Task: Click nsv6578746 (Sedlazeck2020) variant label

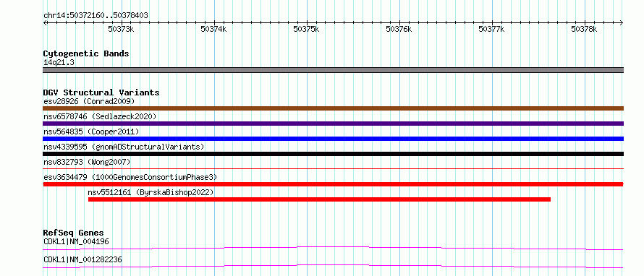Action: pos(100,116)
